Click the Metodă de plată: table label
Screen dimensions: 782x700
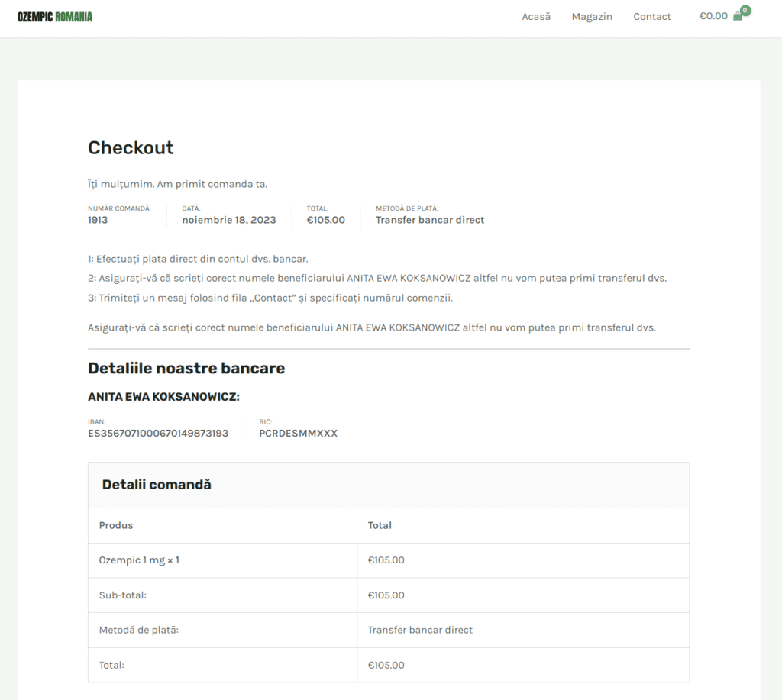pyautogui.click(x=139, y=631)
